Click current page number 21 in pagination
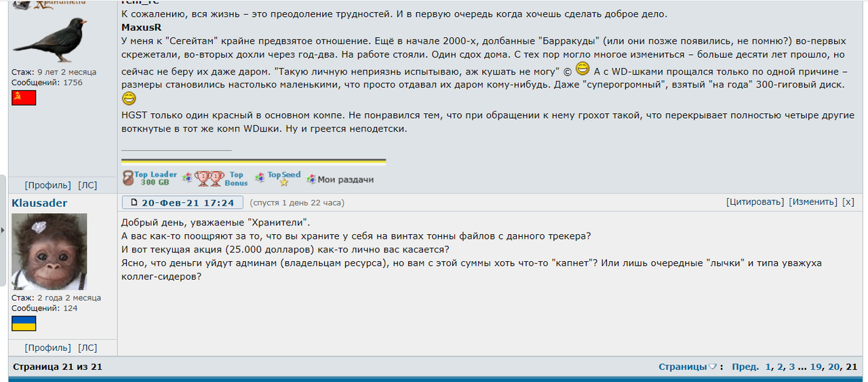This screenshot has height=382, width=868. coord(851,367)
